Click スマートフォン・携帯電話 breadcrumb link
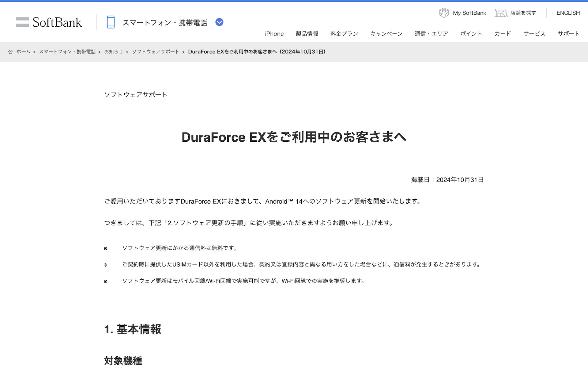The height and width of the screenshot is (368, 588). tap(67, 52)
